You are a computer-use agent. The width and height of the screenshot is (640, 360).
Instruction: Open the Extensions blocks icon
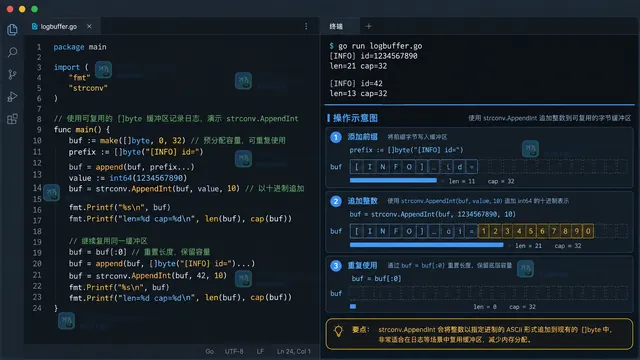(x=12, y=119)
